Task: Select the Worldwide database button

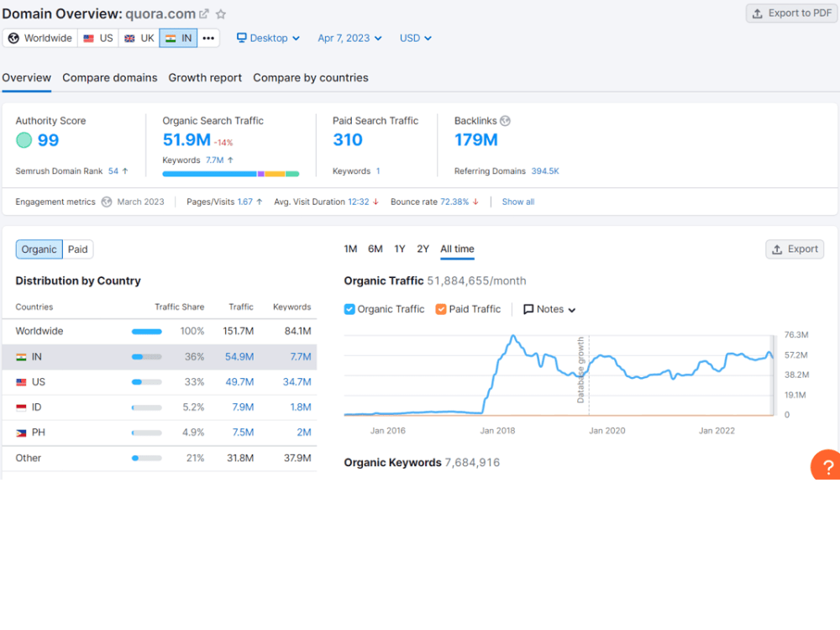Action: [x=40, y=38]
